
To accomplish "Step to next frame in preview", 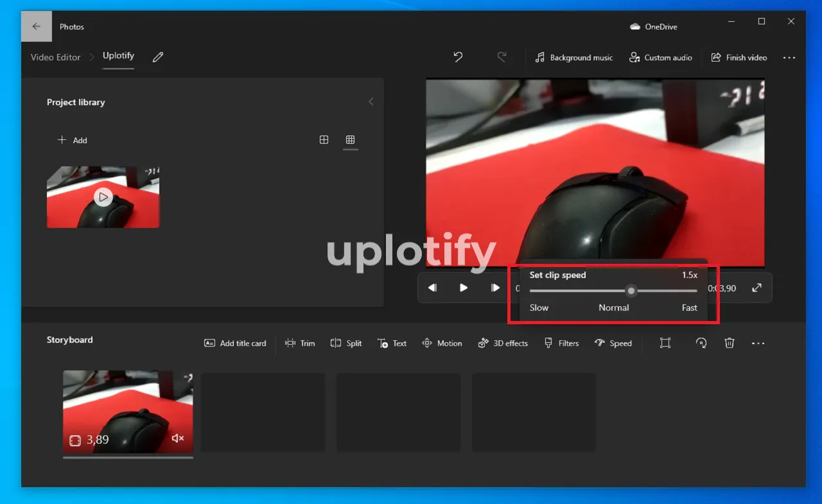I will point(495,288).
